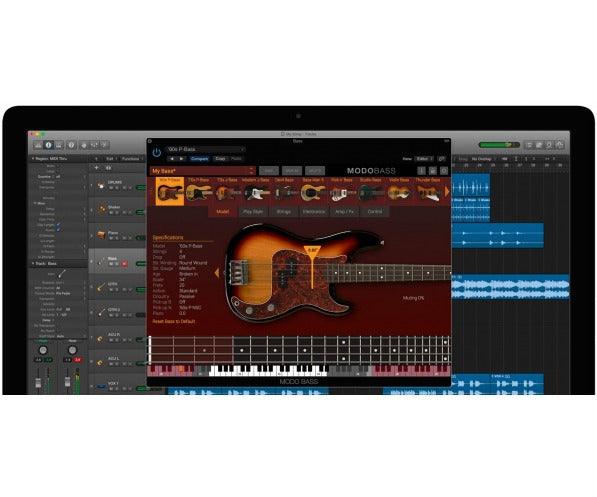
Task: Toggle the Clip Length checkbox in inspector
Action: pos(58,225)
